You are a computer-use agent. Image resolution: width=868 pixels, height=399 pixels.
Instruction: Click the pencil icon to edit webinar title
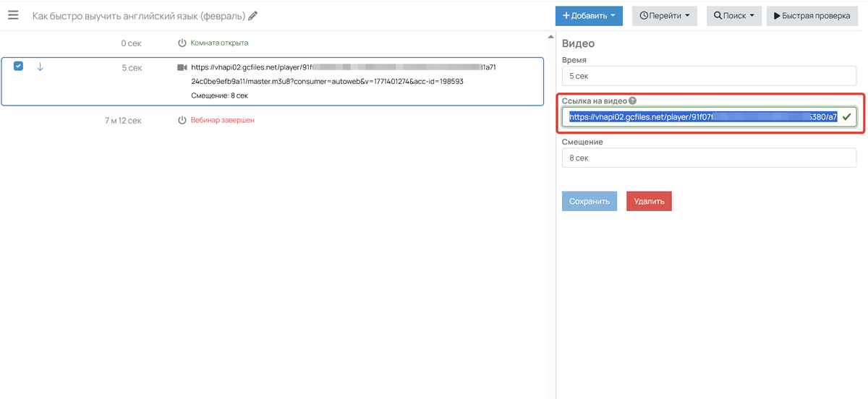(x=252, y=16)
